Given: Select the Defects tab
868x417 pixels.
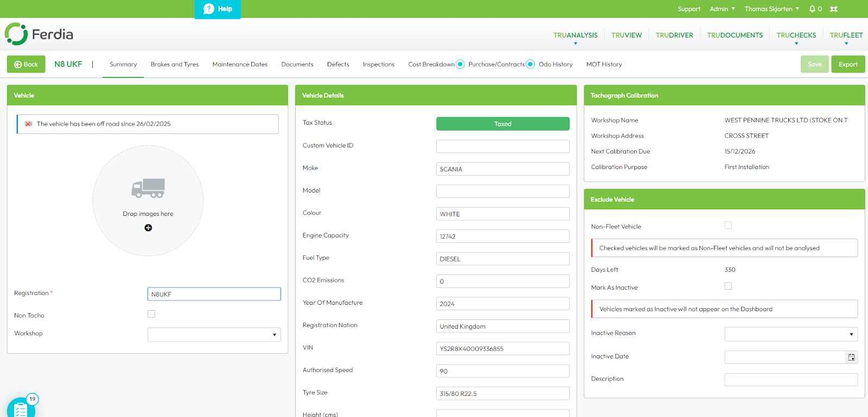Looking at the screenshot, I should (x=338, y=65).
